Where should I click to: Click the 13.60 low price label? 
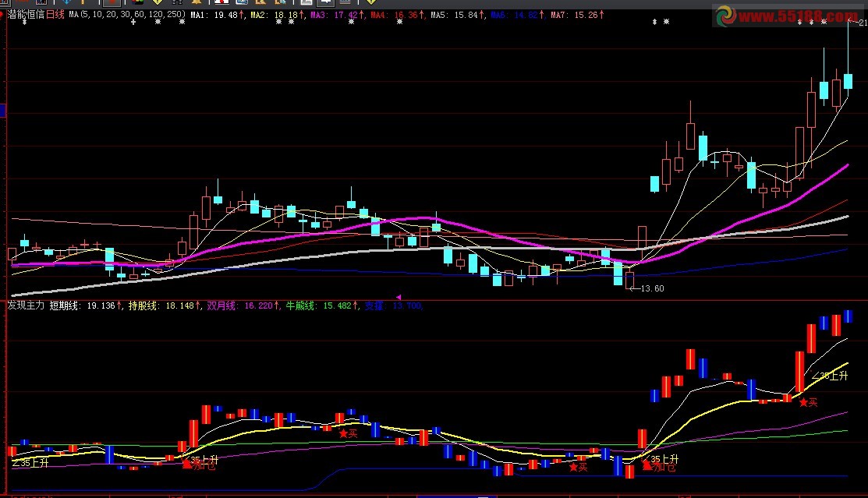(x=651, y=288)
